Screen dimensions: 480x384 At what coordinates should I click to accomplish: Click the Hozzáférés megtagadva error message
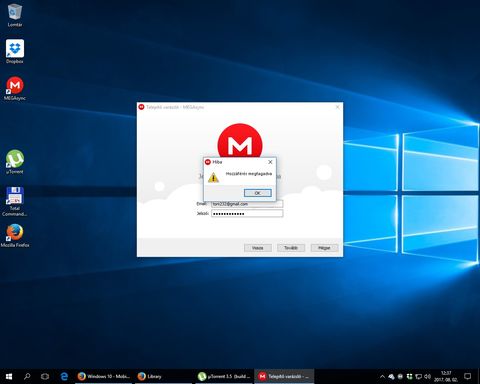(x=249, y=174)
